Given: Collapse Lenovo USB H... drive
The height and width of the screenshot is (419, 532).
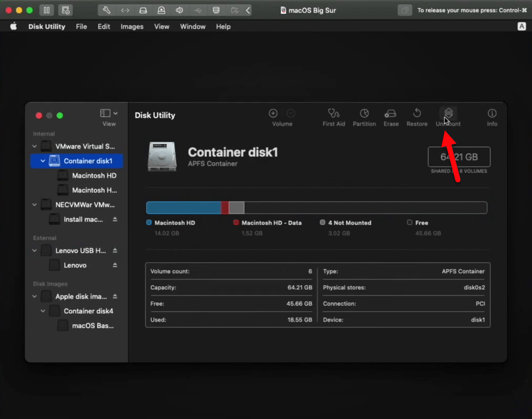Looking at the screenshot, I should point(34,251).
